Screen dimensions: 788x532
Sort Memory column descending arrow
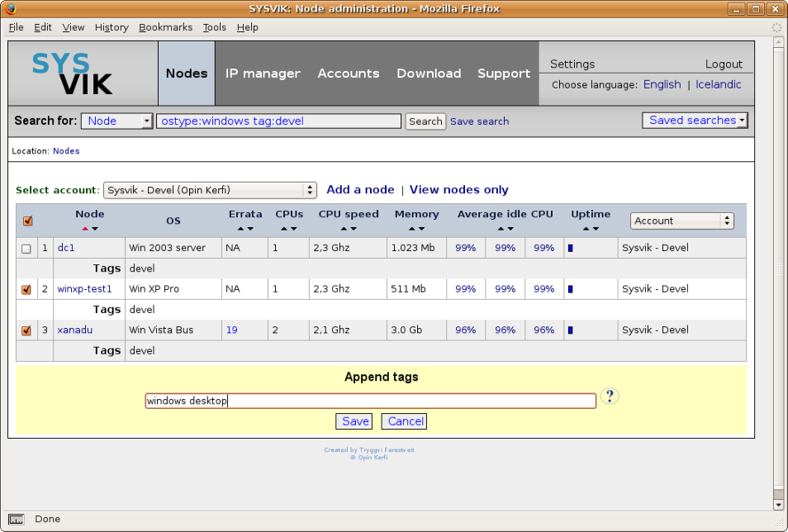[x=422, y=229]
